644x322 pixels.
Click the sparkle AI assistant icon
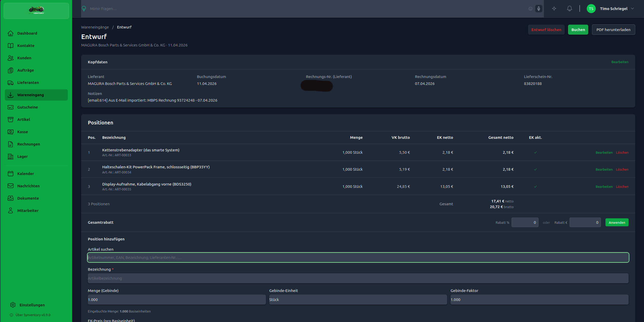[554, 9]
